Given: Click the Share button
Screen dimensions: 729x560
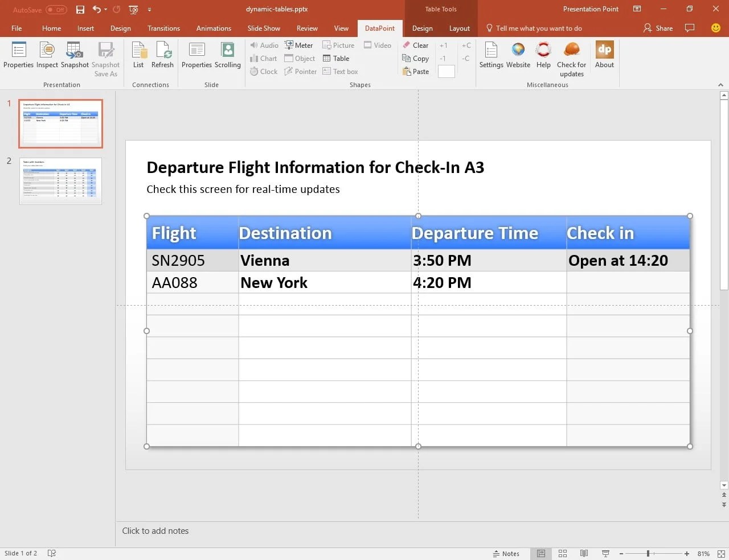Looking at the screenshot, I should point(657,28).
